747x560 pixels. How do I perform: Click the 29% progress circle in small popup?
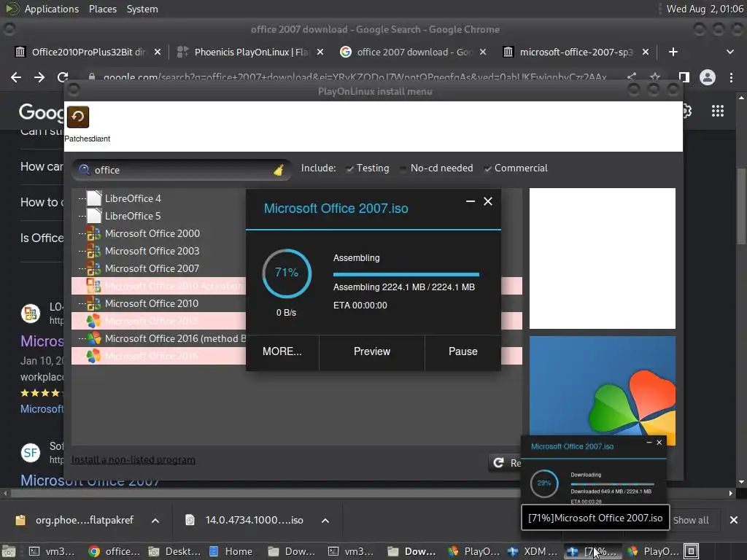click(x=544, y=483)
